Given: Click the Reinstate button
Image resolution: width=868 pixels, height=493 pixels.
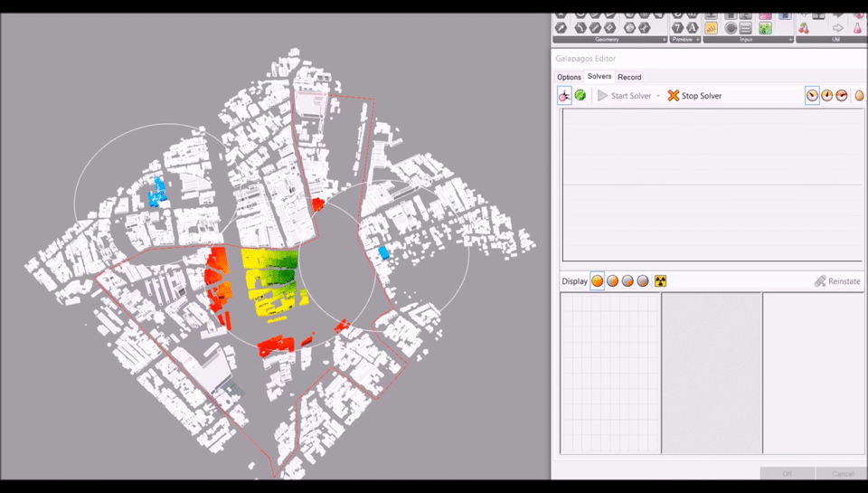Looking at the screenshot, I should click(837, 281).
